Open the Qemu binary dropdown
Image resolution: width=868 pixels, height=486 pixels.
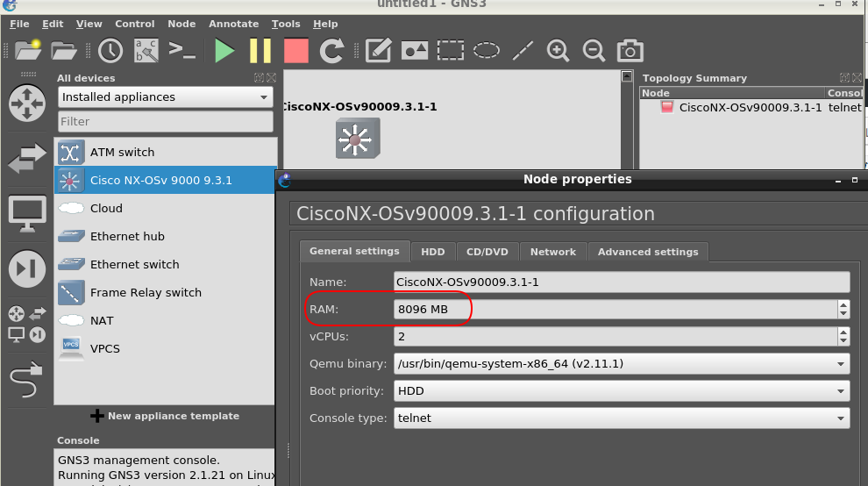(x=622, y=363)
